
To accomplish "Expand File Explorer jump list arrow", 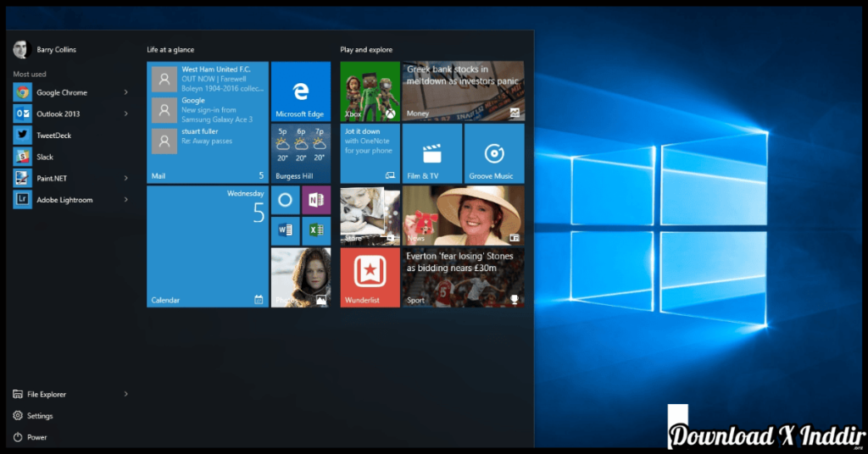I will click(x=125, y=394).
